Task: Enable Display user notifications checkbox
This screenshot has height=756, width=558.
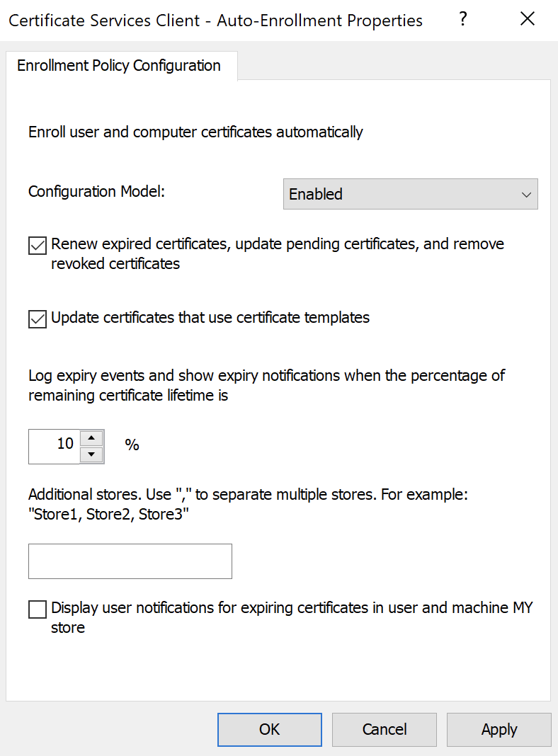Action: point(38,609)
